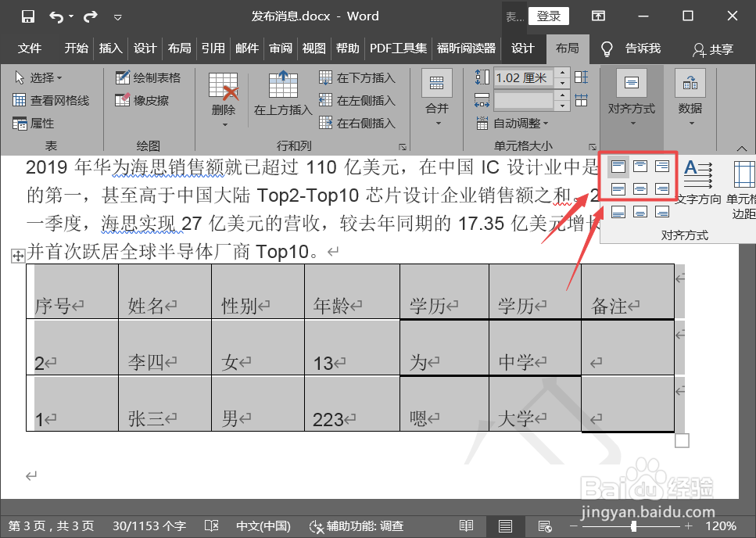Select the align top right icon
This screenshot has width=756, height=538.
(662, 167)
